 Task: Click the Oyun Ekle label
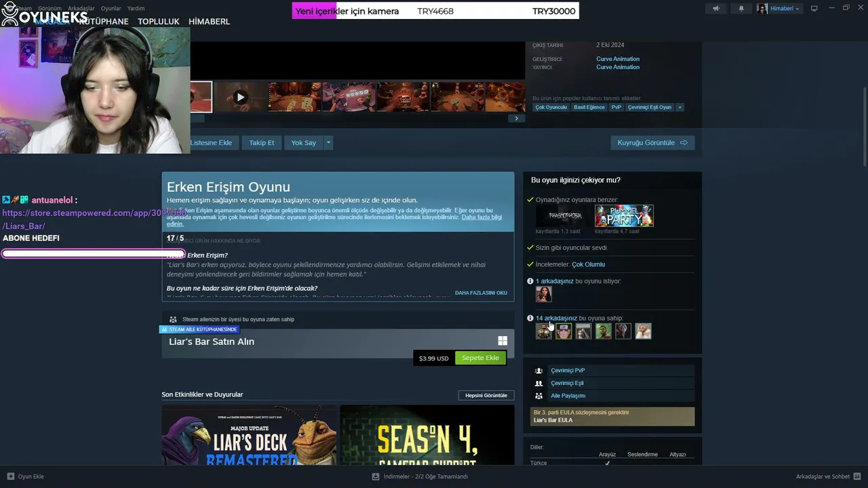(x=31, y=476)
